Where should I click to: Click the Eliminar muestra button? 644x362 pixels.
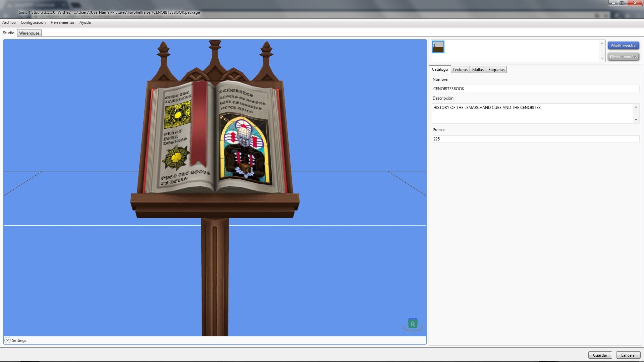[x=623, y=57]
